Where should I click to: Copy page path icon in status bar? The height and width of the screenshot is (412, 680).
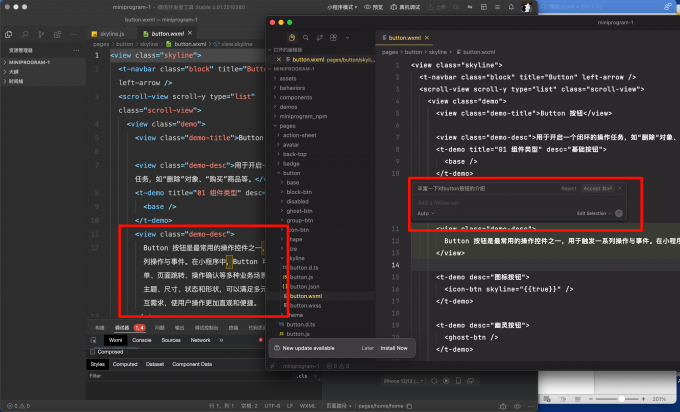(x=409, y=406)
